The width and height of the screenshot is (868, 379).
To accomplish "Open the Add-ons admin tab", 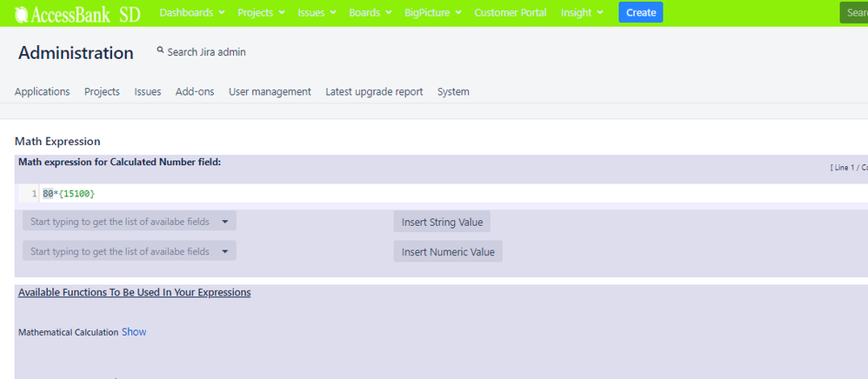I will (195, 92).
